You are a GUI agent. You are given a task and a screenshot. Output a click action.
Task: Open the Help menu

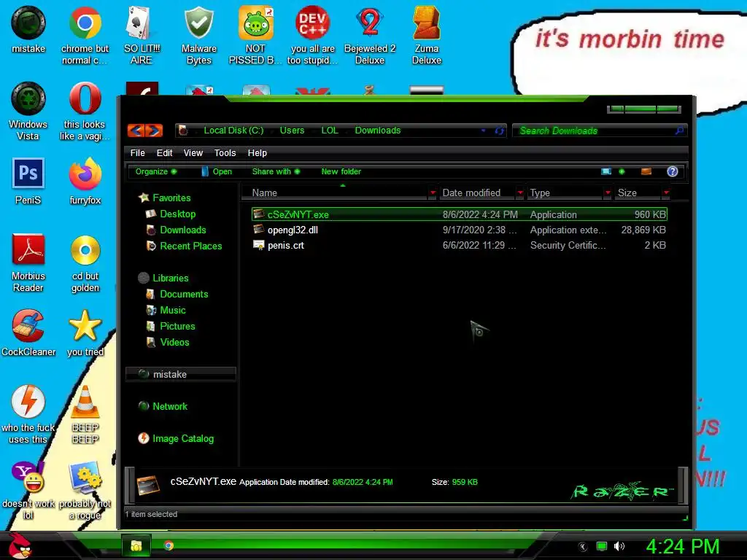coord(258,153)
